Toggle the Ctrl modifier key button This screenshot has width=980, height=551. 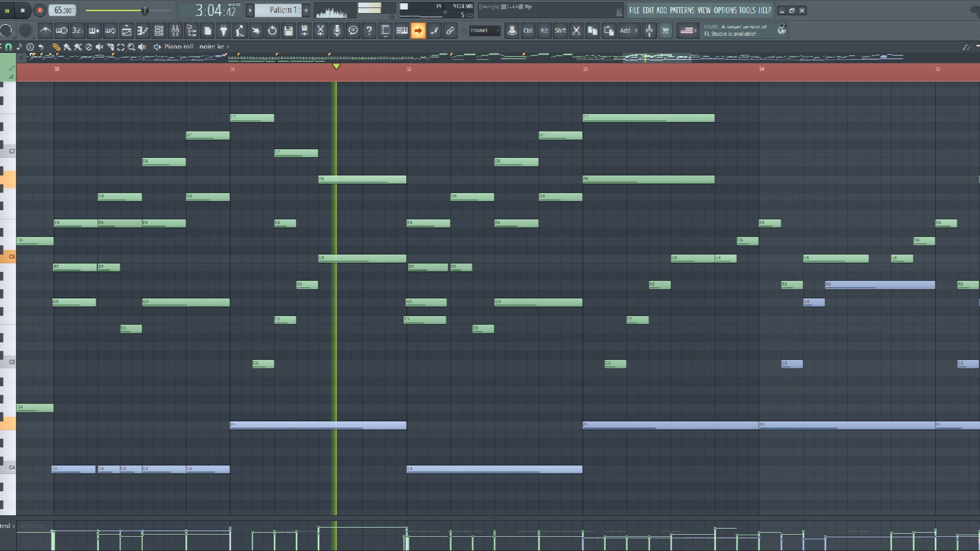[528, 31]
